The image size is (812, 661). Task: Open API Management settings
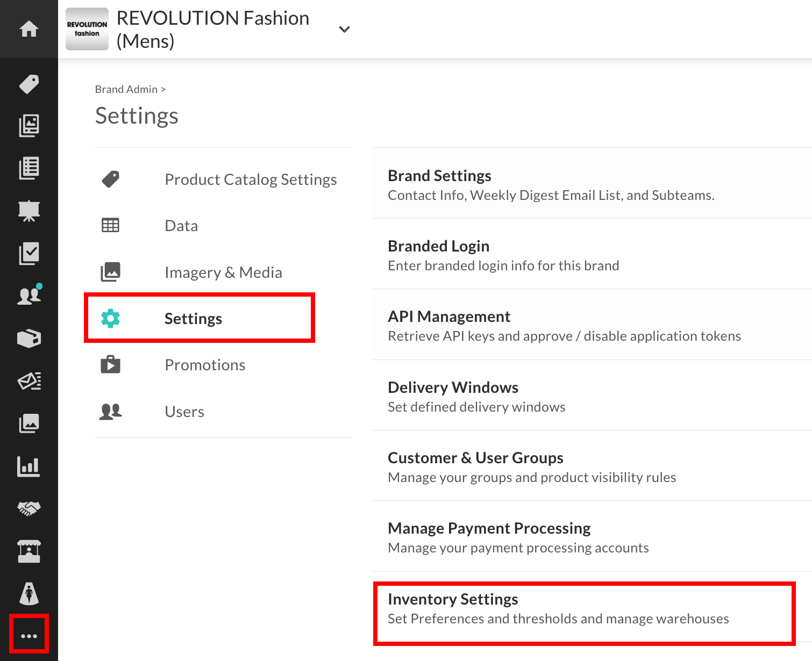[449, 317]
